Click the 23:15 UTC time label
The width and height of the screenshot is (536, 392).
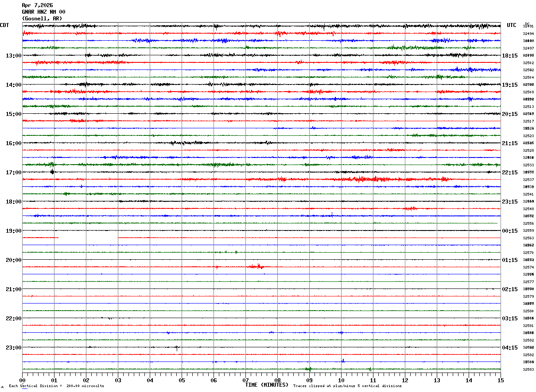[x=510, y=202]
